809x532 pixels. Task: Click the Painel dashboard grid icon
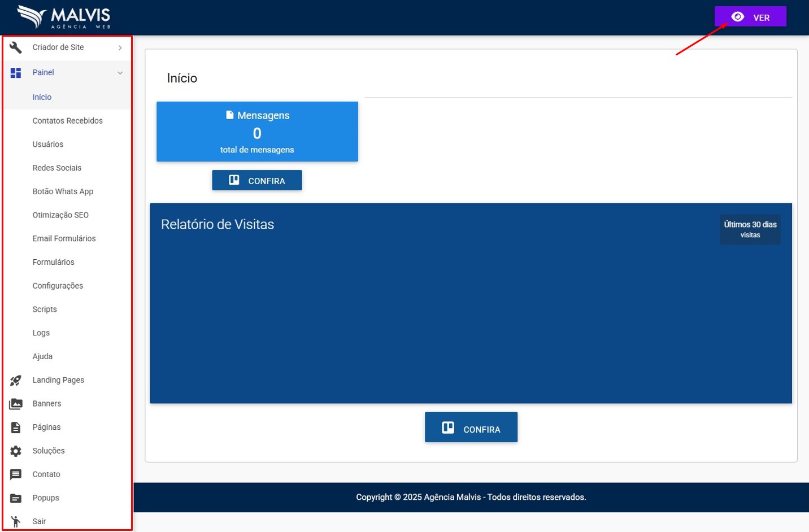[x=16, y=73]
